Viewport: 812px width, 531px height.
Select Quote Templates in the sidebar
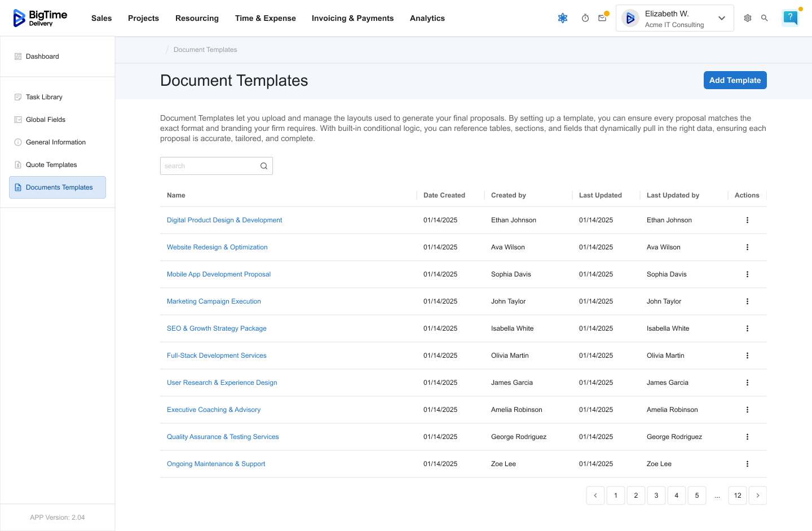pyautogui.click(x=51, y=165)
